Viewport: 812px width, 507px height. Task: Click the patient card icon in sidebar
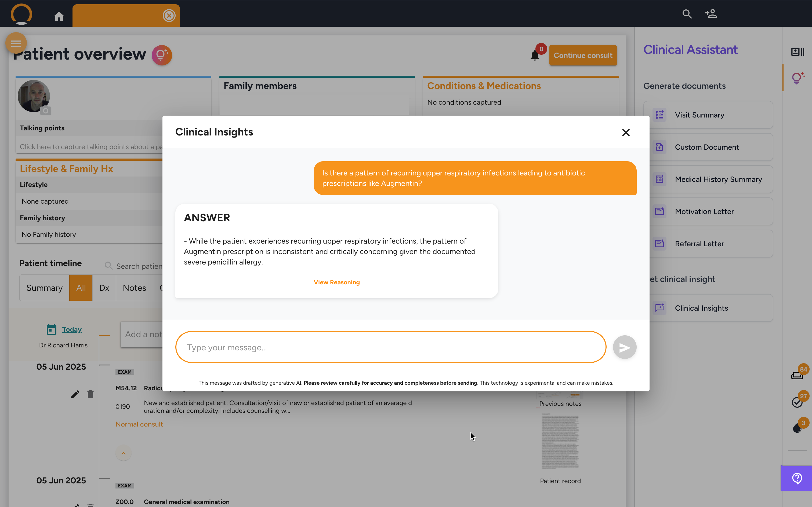(798, 52)
